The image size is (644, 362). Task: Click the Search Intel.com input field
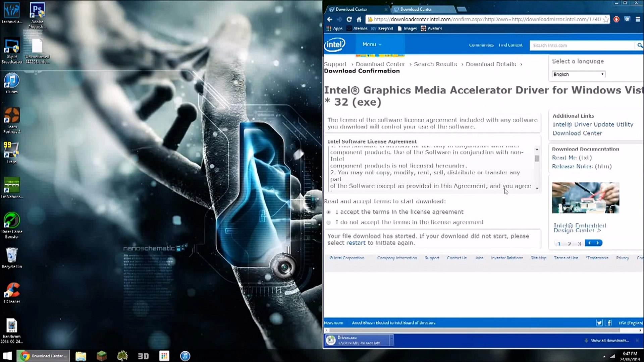tap(582, 45)
